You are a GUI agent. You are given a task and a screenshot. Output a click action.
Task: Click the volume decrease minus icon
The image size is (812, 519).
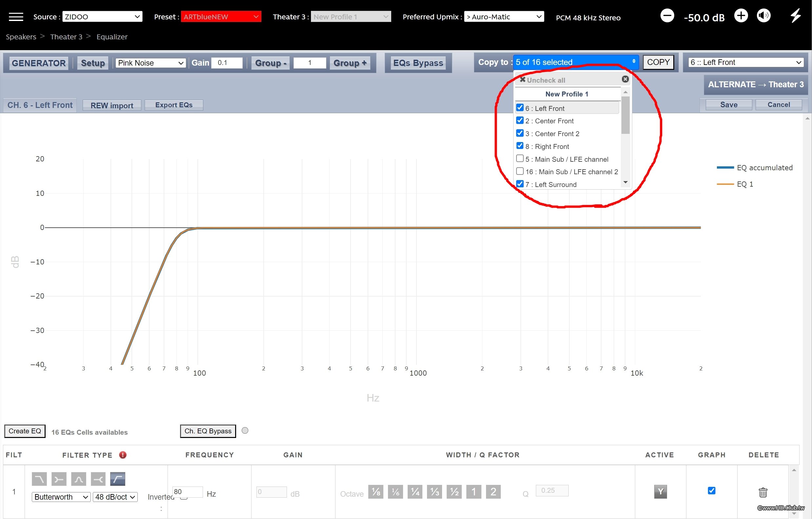coord(667,16)
